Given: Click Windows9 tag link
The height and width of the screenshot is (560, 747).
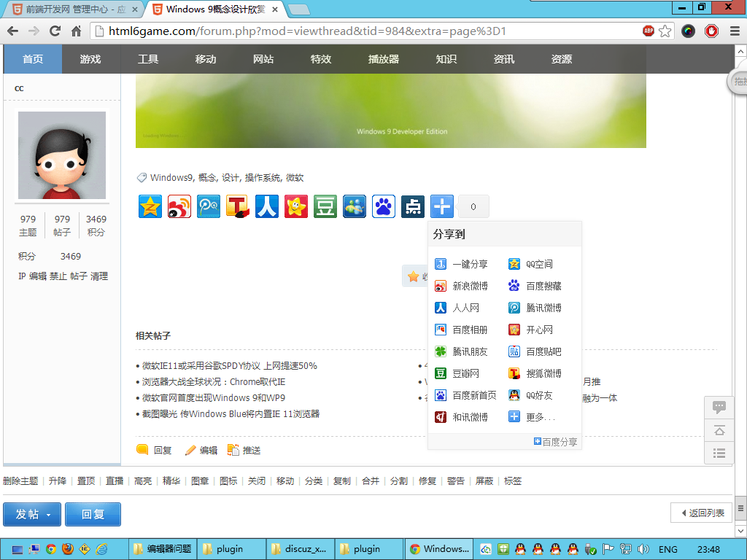Looking at the screenshot, I should [171, 178].
